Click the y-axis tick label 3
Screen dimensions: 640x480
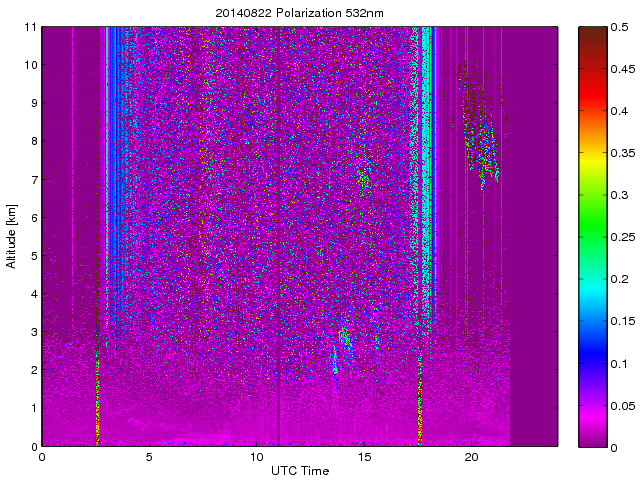pos(33,332)
